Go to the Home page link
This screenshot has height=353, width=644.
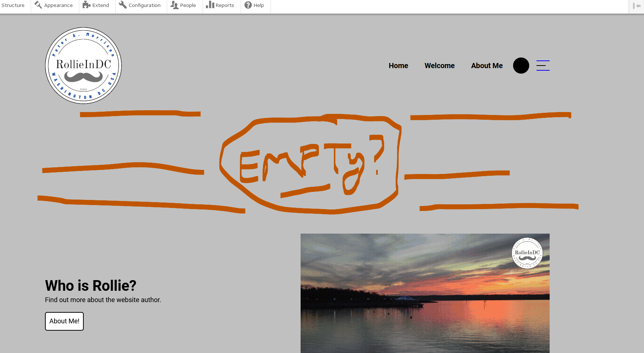tap(398, 66)
